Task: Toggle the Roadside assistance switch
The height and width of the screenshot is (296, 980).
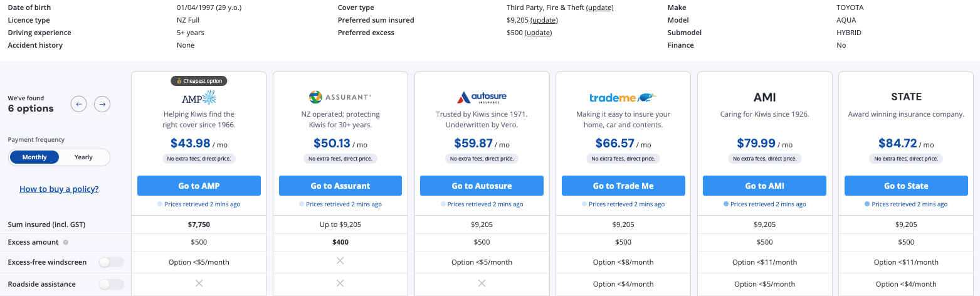Action: point(112,284)
